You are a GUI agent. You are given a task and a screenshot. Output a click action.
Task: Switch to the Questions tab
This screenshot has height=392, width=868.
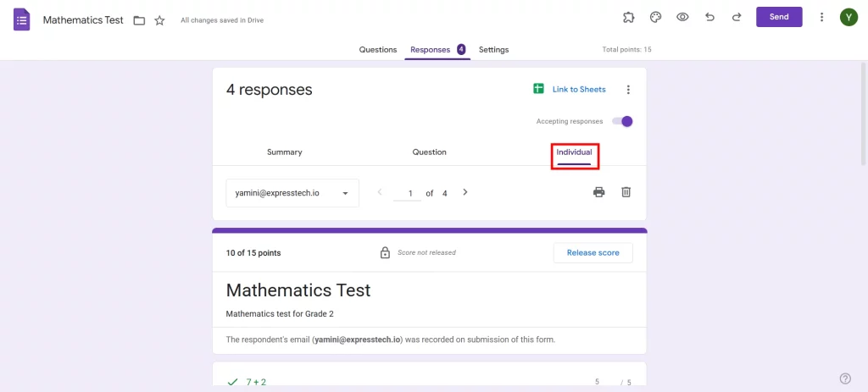tap(378, 50)
